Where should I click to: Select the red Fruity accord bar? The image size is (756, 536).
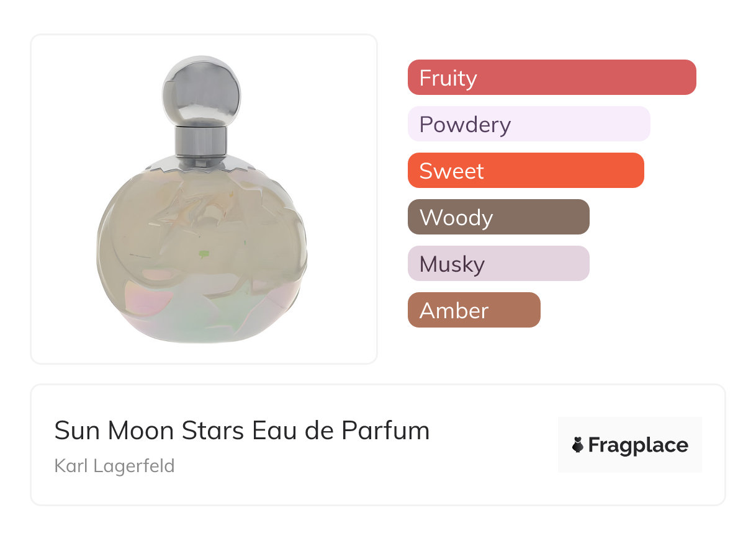551,78
